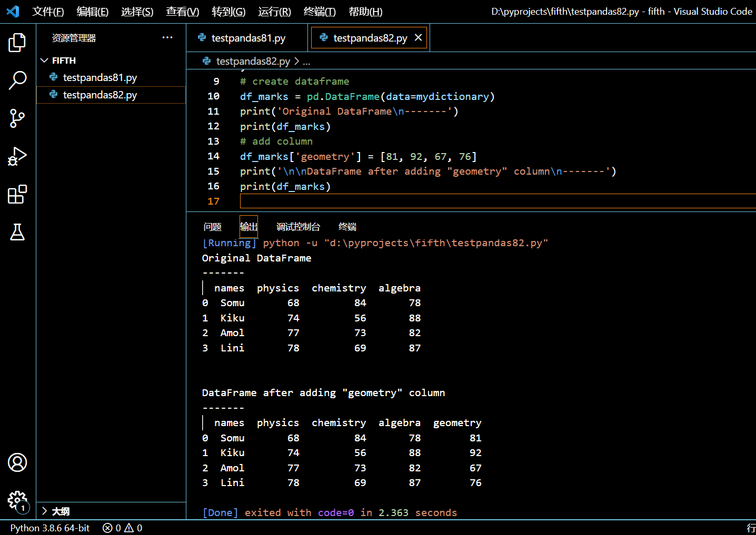
Task: Click the 'geometry' output column header
Action: tap(457, 423)
